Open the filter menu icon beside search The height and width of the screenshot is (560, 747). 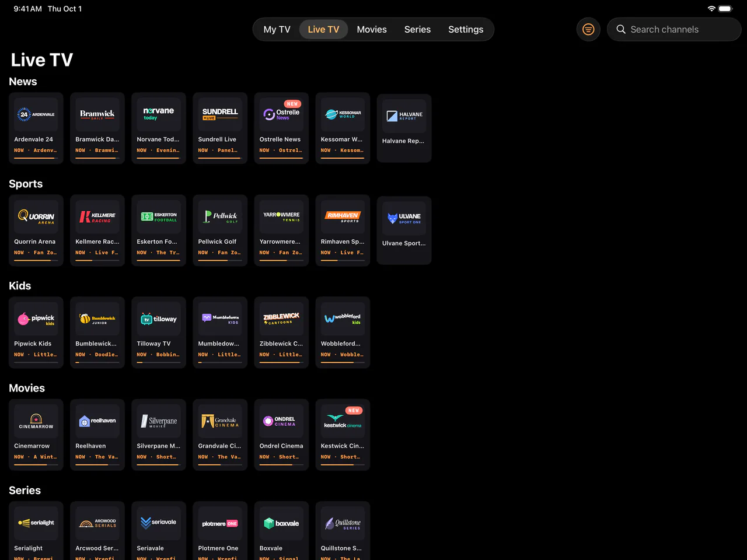588,29
